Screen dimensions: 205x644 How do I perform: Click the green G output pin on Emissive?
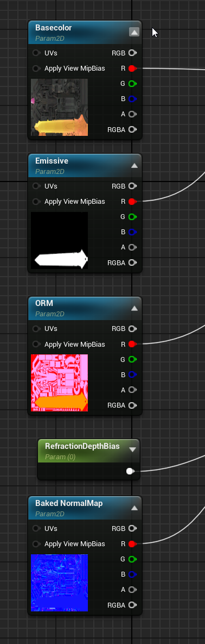132,216
